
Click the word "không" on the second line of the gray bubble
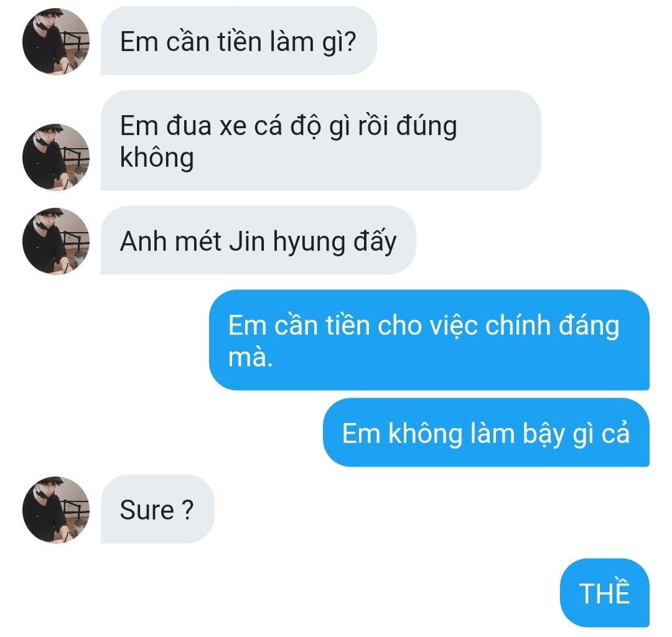pos(157,158)
